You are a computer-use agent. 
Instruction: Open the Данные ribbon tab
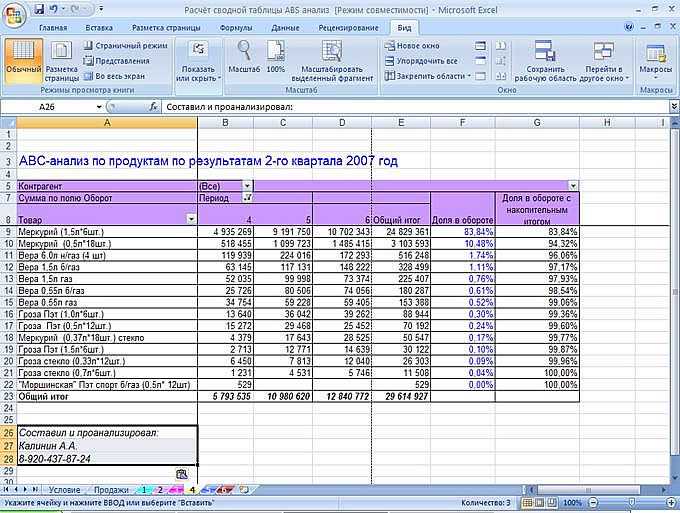(285, 28)
